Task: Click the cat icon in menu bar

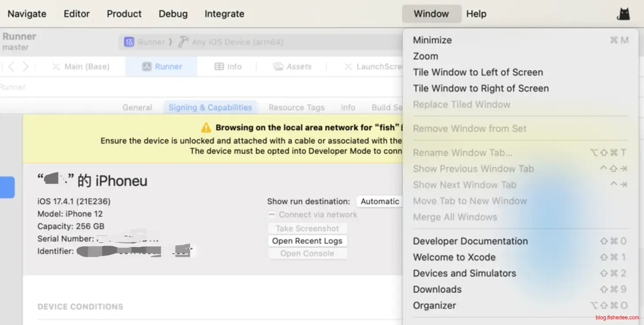Action: pos(624,14)
